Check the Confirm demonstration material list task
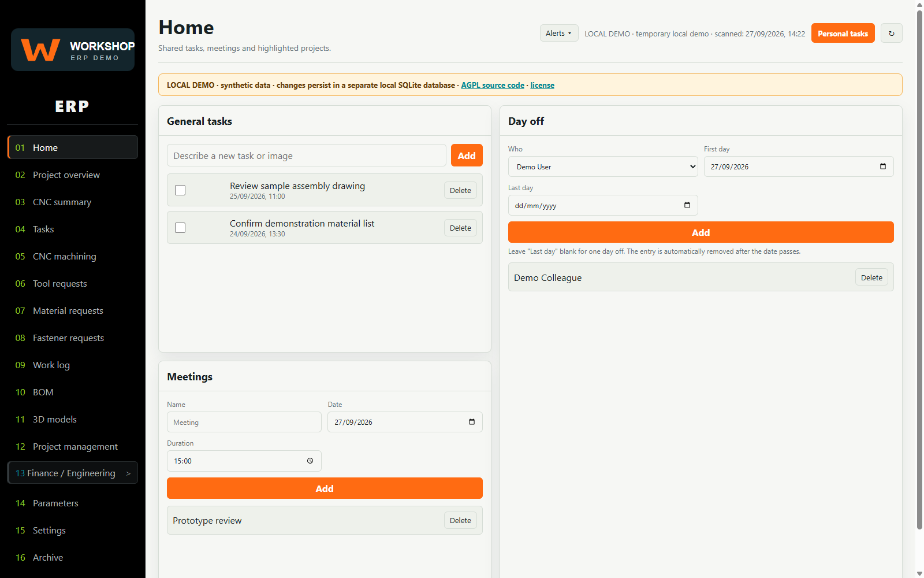 [180, 228]
